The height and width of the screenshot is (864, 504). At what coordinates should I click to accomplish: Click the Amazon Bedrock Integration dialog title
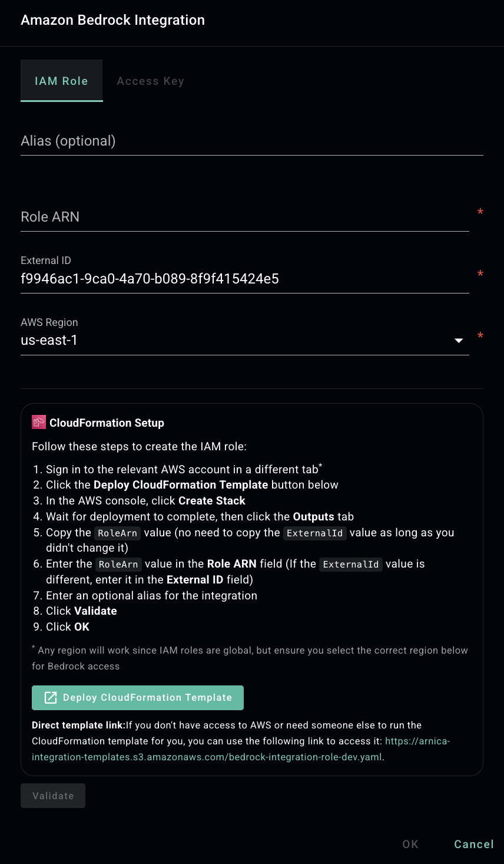click(x=112, y=20)
